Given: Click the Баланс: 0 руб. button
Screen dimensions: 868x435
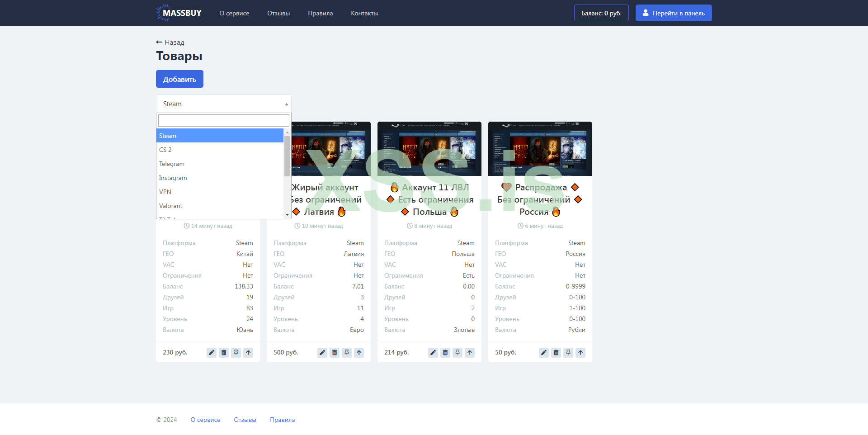Looking at the screenshot, I should (601, 13).
